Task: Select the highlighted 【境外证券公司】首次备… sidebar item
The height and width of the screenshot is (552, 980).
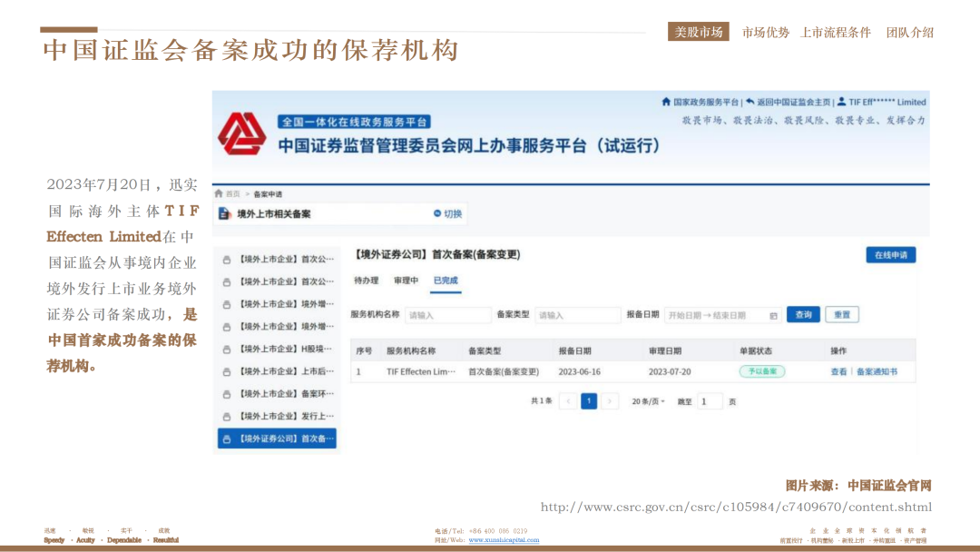Action: 277,439
